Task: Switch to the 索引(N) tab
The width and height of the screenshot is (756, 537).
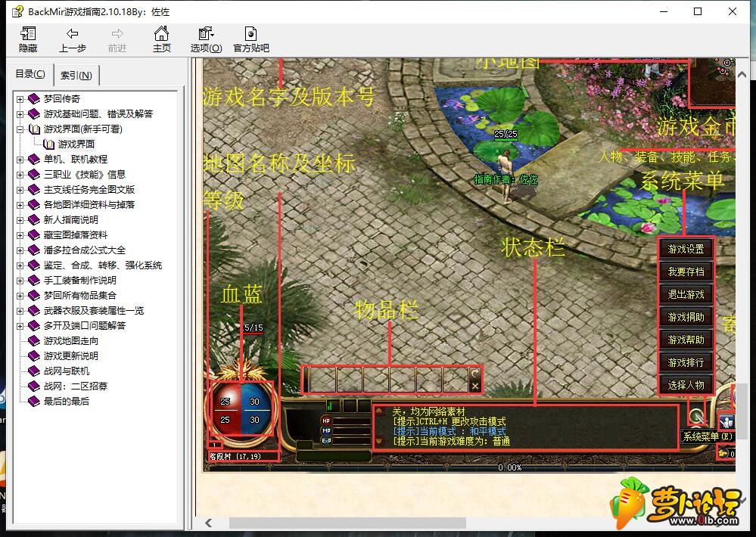Action: pyautogui.click(x=76, y=75)
